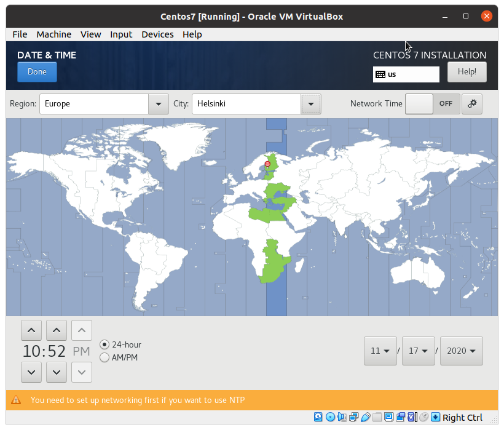Open the File menu
This screenshot has width=504, height=430.
tap(20, 34)
